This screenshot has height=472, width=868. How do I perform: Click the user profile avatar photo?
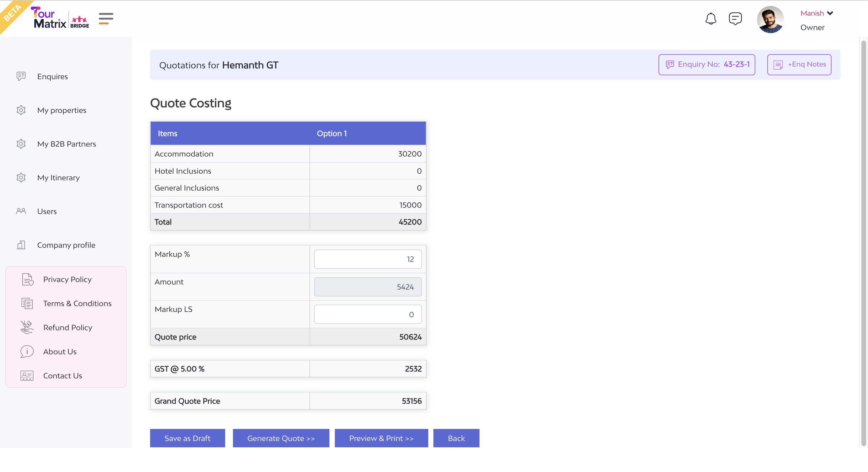click(x=770, y=20)
